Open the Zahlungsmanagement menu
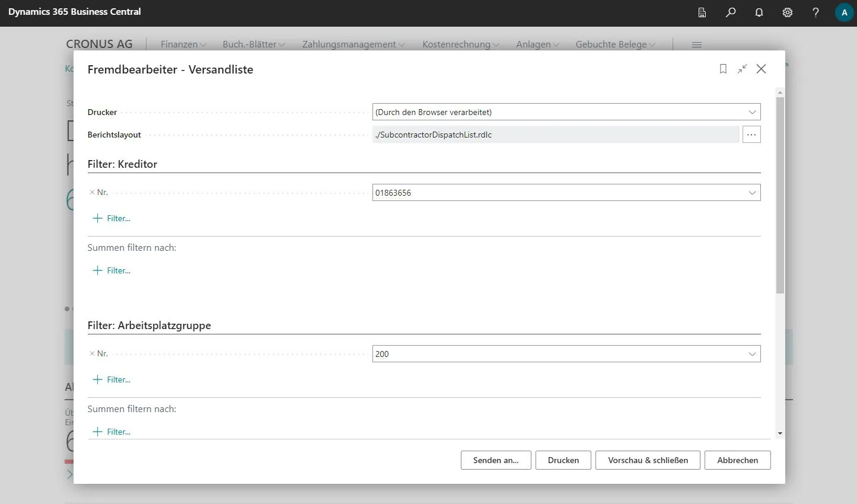Viewport: 857px width, 504px height. (x=353, y=44)
